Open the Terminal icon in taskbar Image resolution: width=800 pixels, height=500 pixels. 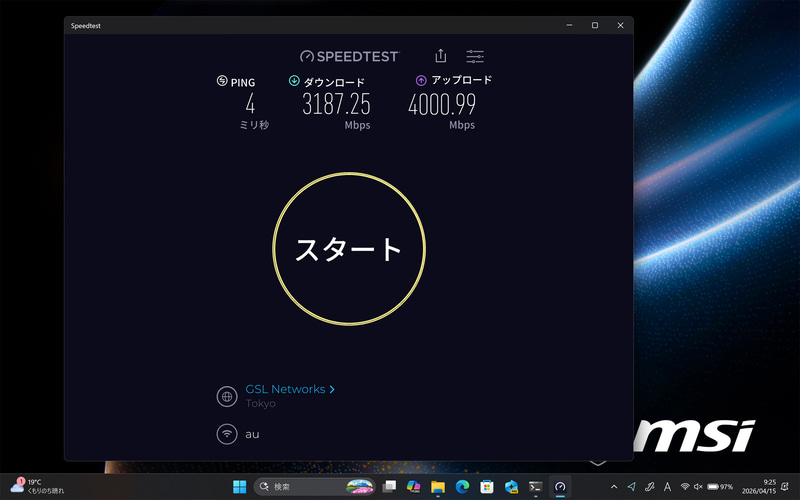click(535, 487)
